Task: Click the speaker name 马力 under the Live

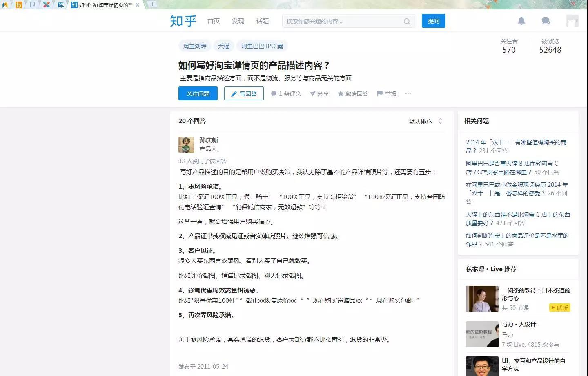Action: coord(508,334)
